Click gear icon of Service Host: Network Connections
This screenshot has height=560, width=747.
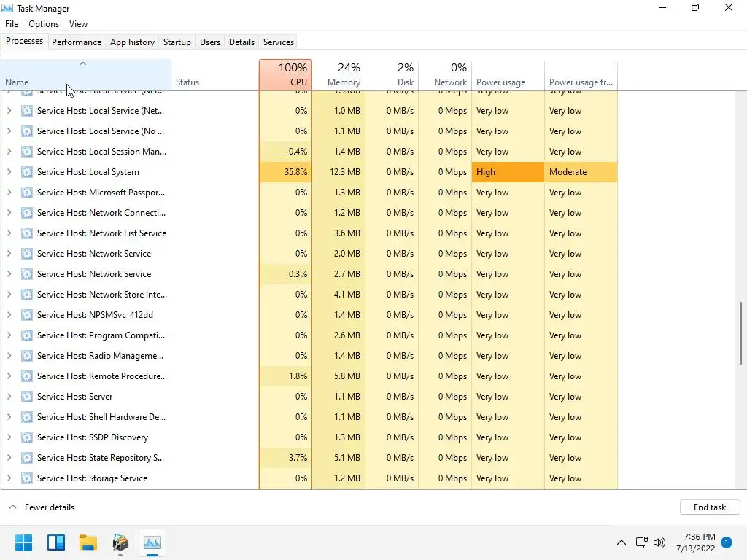[27, 213]
